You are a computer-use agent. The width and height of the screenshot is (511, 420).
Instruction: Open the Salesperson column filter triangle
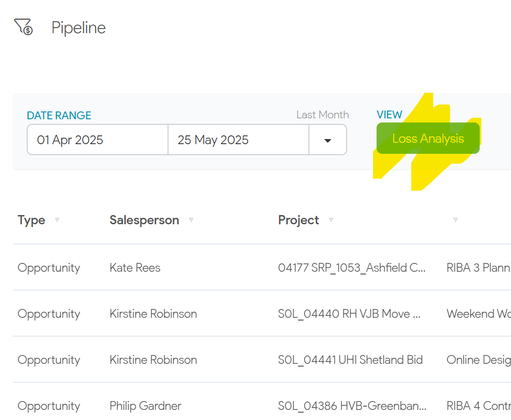click(x=192, y=220)
